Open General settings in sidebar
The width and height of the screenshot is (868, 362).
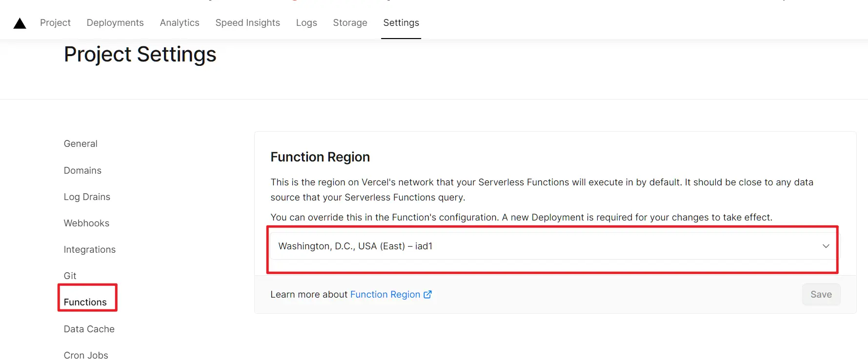click(x=81, y=144)
